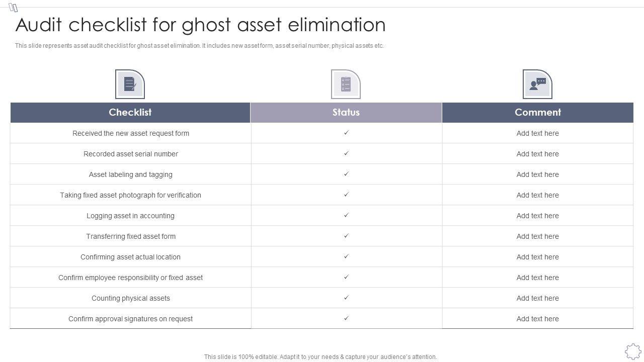This screenshot has width=644, height=362.
Task: Click the slide title 'Audit checklist for ghost asset elimination'
Action: click(x=201, y=25)
